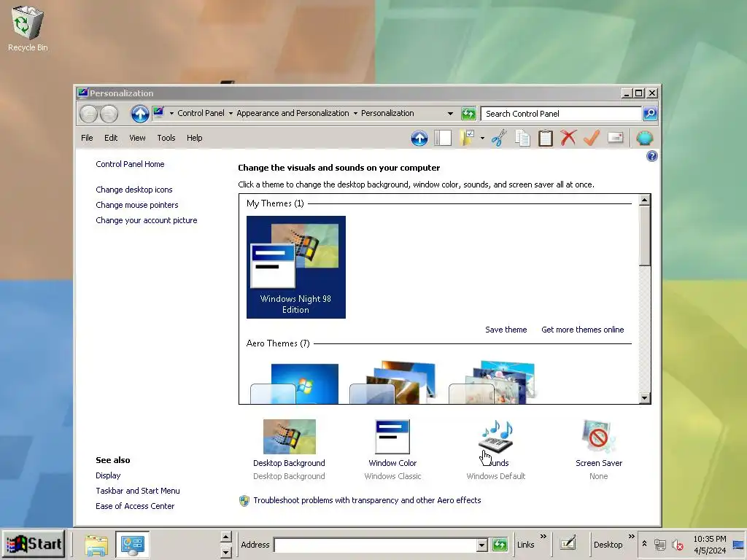
Task: Open the Sounds keyboard icon
Action: 495,437
